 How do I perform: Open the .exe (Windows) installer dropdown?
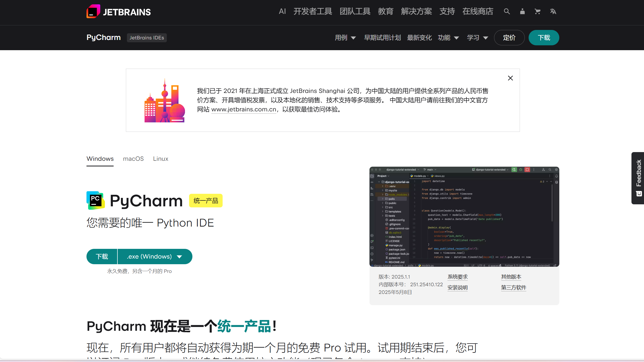(155, 257)
